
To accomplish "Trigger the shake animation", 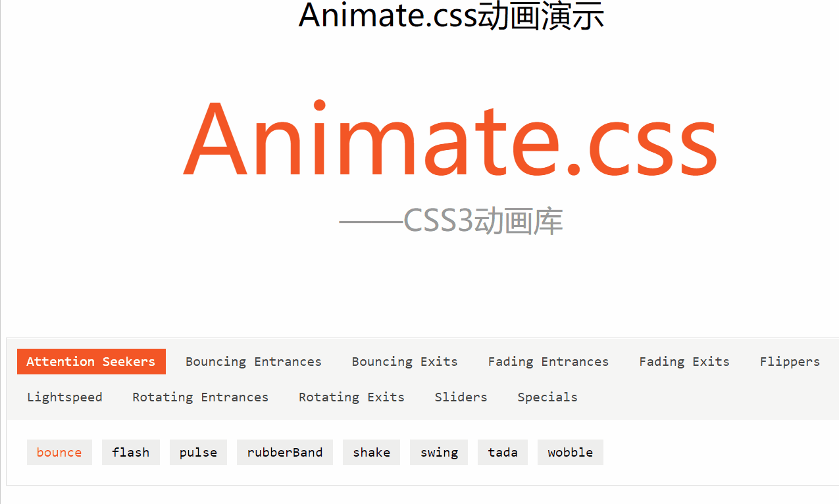I will (x=371, y=452).
